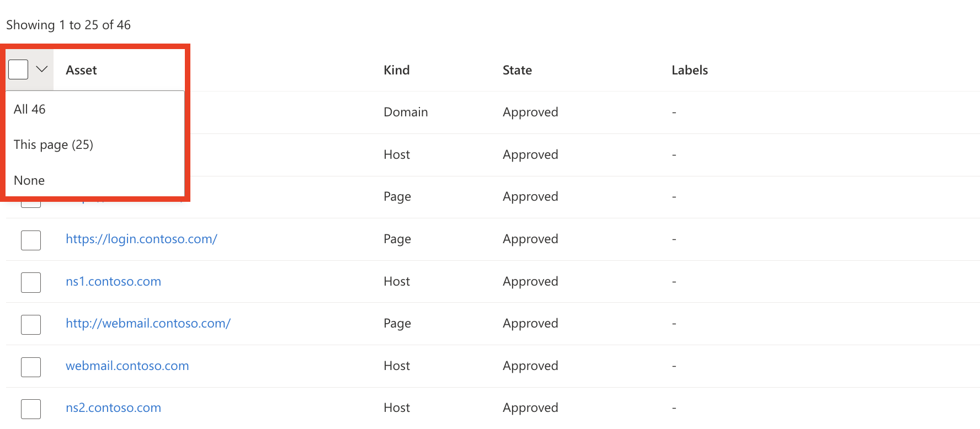Viewport: 980px width, 429px height.
Task: Open the https://login.contoso.com/ link
Action: (141, 239)
